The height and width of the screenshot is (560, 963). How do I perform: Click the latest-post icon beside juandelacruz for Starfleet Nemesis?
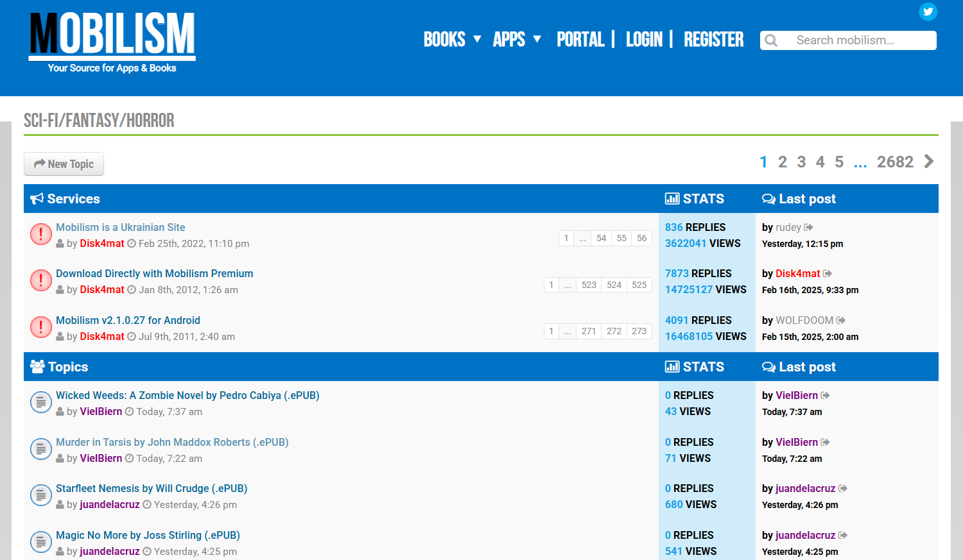(x=843, y=488)
